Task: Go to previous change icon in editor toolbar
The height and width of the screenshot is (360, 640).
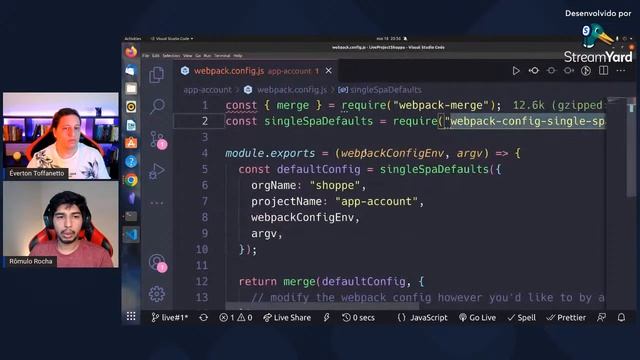Action: (x=533, y=71)
